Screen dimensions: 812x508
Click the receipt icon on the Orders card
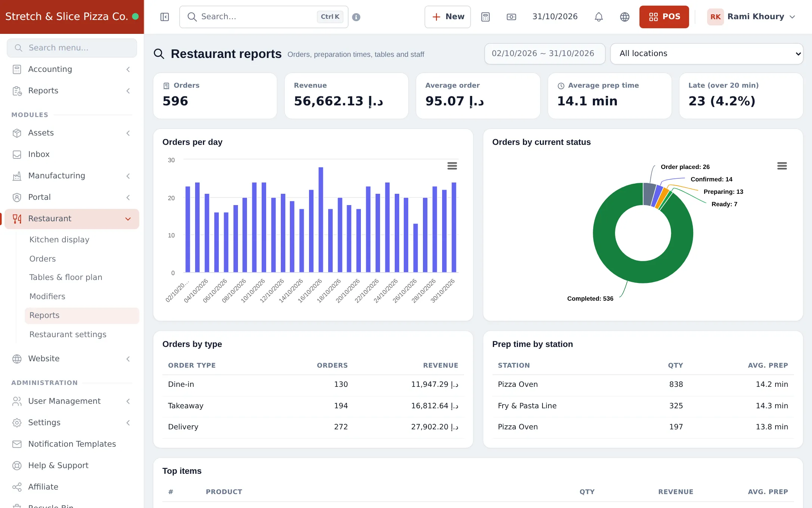point(166,86)
